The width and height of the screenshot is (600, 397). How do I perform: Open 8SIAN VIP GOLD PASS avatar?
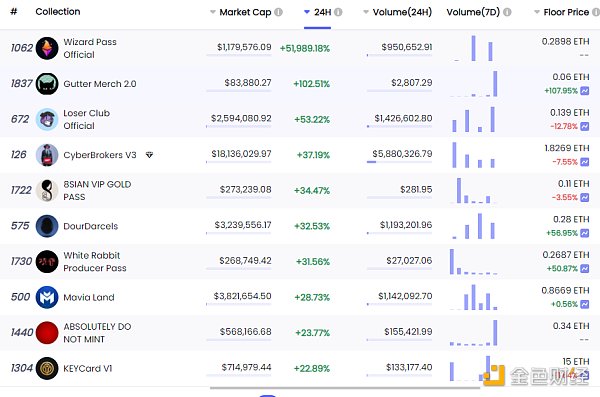point(47,191)
